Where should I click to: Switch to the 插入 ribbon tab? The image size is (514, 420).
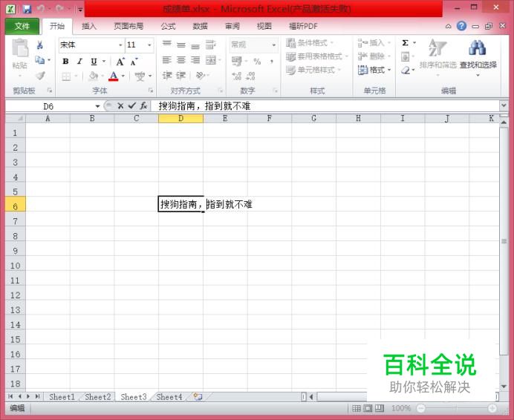point(89,26)
